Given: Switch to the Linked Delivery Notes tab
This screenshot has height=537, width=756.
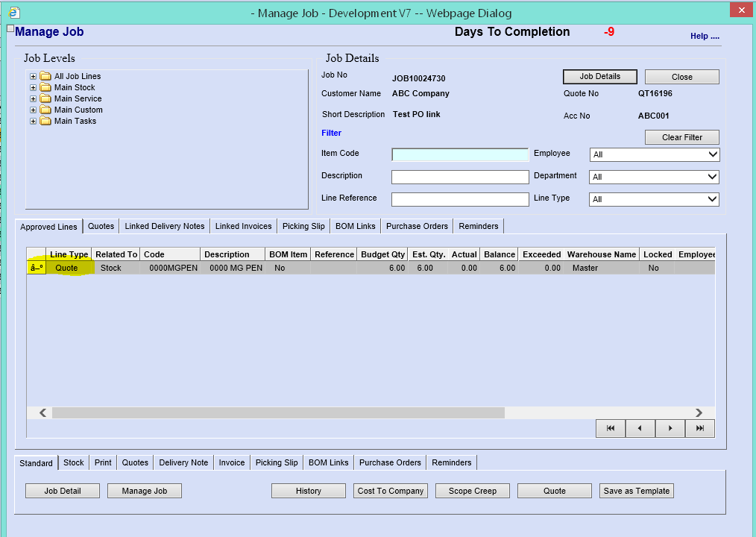Looking at the screenshot, I should (164, 226).
